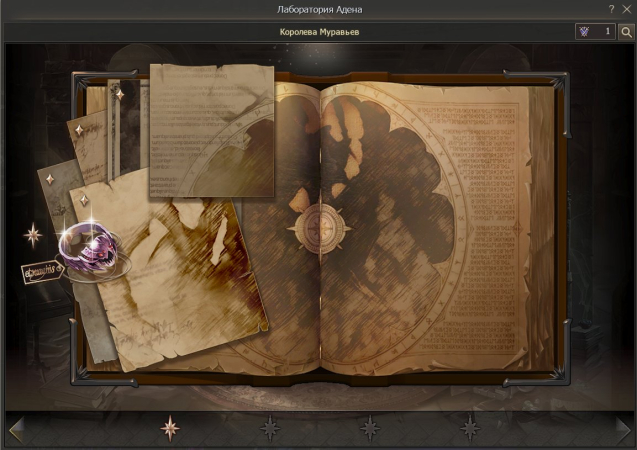
Task: Select the square parchment page above the book
Action: click(x=212, y=130)
